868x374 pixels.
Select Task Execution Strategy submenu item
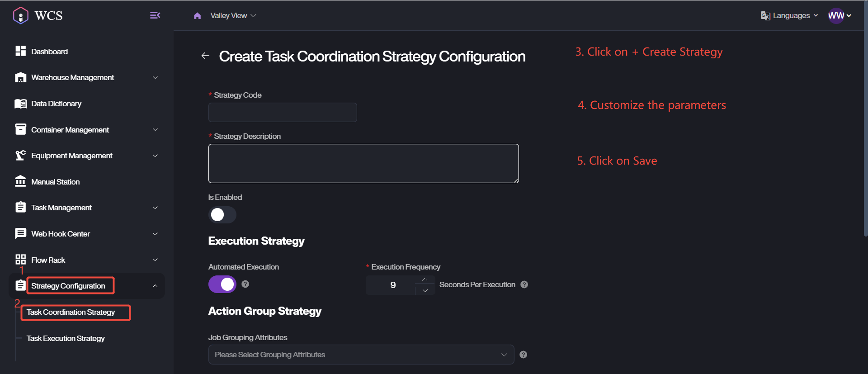[66, 338]
